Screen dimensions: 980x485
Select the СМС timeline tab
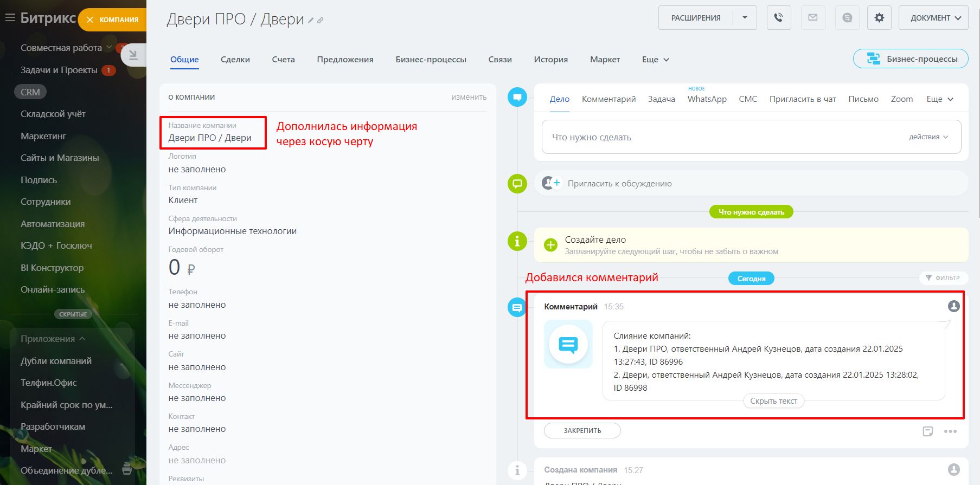point(748,99)
